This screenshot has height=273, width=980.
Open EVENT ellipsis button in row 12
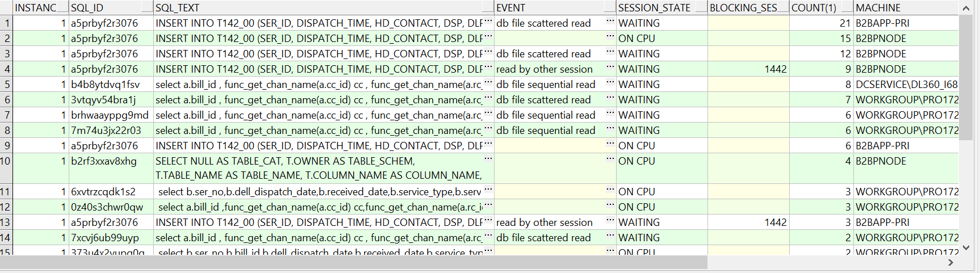click(x=610, y=205)
